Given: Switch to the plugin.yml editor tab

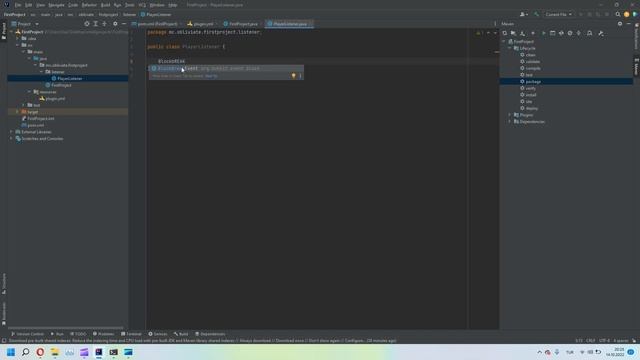Looking at the screenshot, I should [203, 24].
